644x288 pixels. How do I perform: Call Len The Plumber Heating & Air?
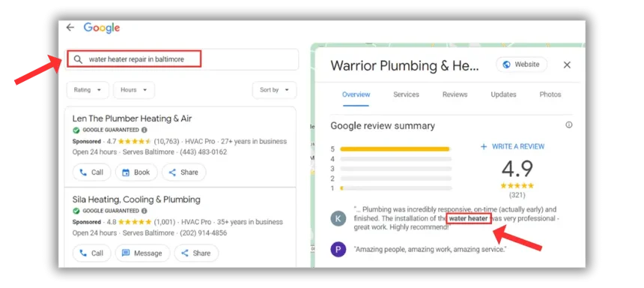[x=91, y=172]
